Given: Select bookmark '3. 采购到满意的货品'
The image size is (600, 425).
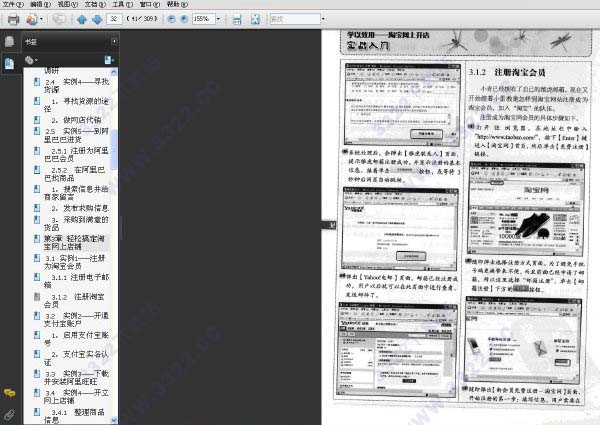Looking at the screenshot, I should (76, 223).
